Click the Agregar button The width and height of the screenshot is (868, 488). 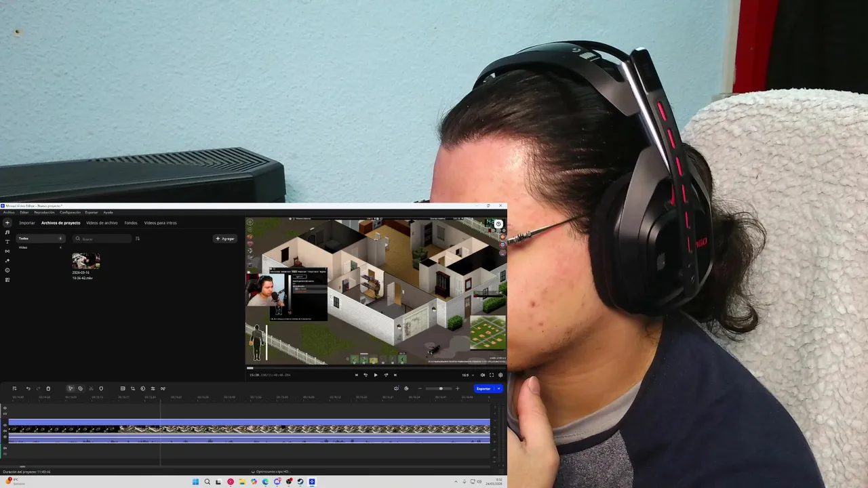tap(225, 239)
